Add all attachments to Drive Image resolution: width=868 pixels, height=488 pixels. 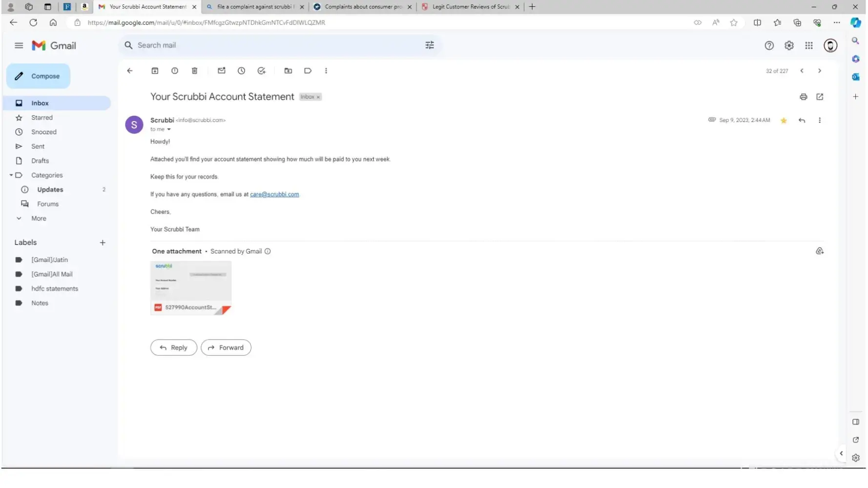pyautogui.click(x=820, y=251)
